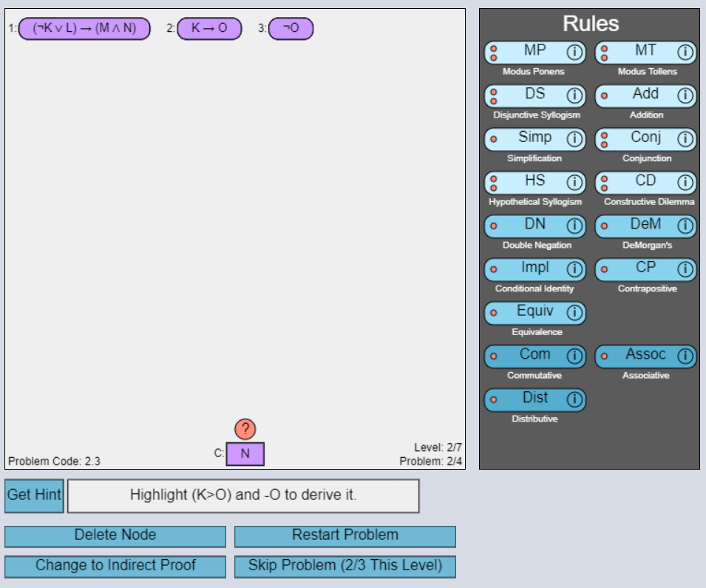Apply the Hypothetical Syllogism rule
The image size is (706, 588).
click(532, 182)
